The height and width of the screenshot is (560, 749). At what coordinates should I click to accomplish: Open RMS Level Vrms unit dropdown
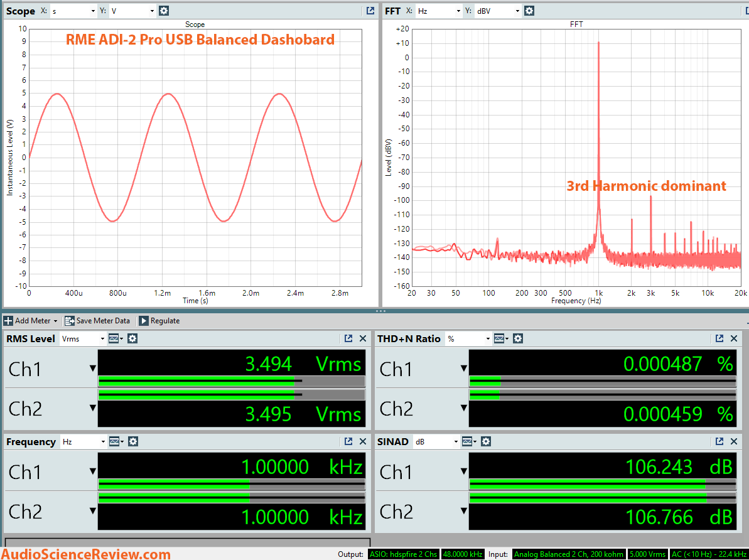[83, 339]
